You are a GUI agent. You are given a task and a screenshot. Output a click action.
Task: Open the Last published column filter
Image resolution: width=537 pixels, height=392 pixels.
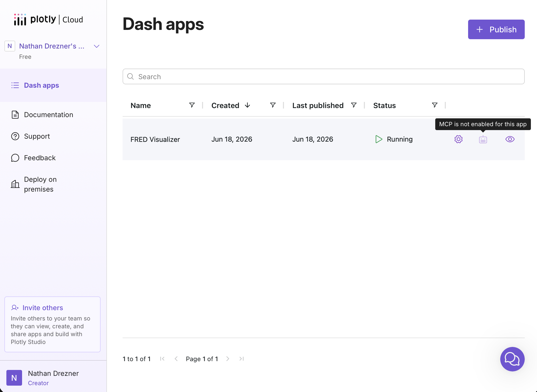pos(354,105)
